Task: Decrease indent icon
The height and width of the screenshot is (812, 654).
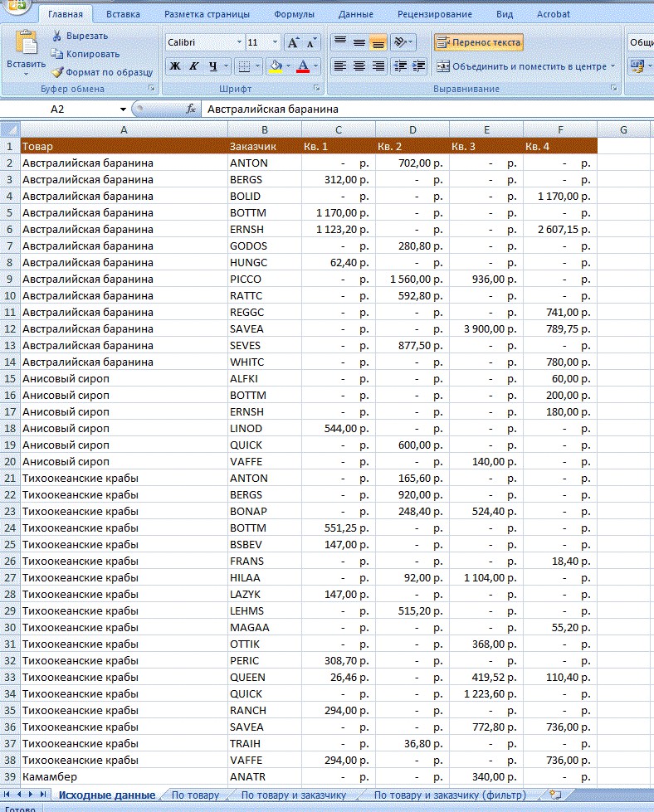Action: click(400, 66)
